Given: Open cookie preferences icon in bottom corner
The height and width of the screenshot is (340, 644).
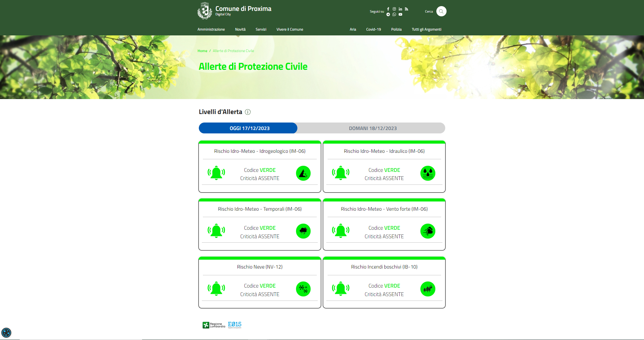Looking at the screenshot, I should [6, 333].
